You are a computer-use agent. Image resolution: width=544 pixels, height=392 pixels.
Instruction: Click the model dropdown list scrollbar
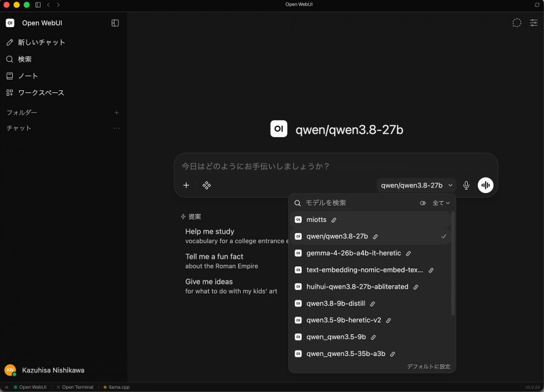[x=453, y=264]
